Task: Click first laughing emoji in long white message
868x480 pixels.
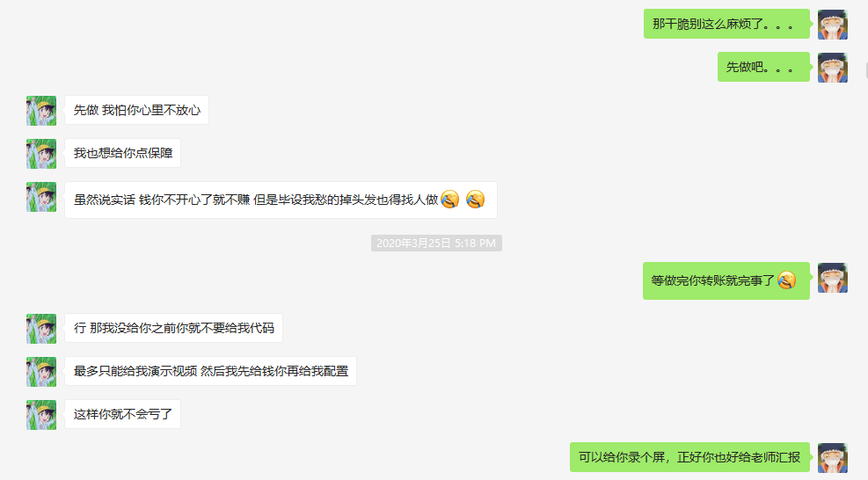Action: [x=450, y=200]
